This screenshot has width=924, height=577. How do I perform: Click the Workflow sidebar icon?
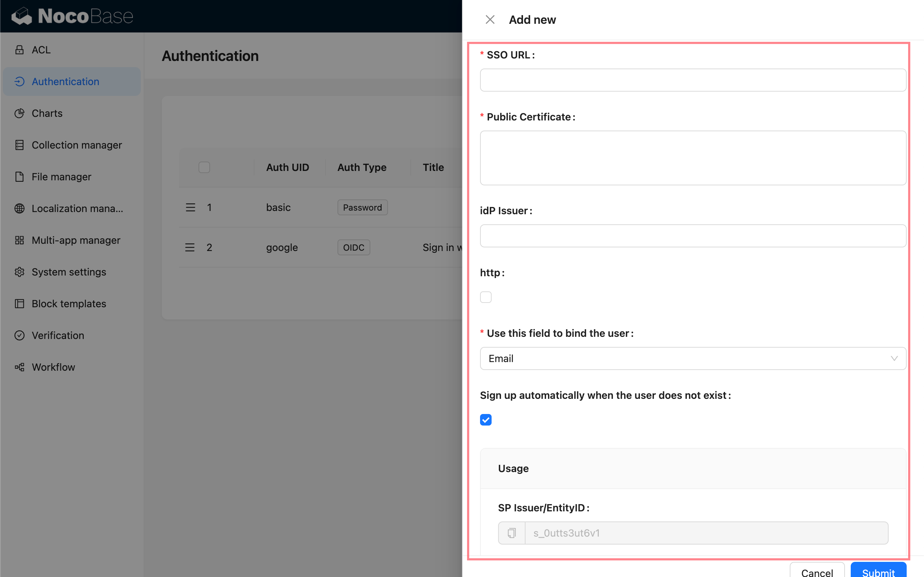[x=19, y=367]
